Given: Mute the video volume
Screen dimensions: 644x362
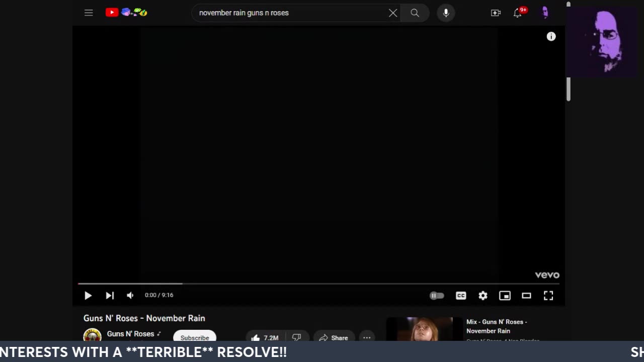Looking at the screenshot, I should click(x=130, y=296).
